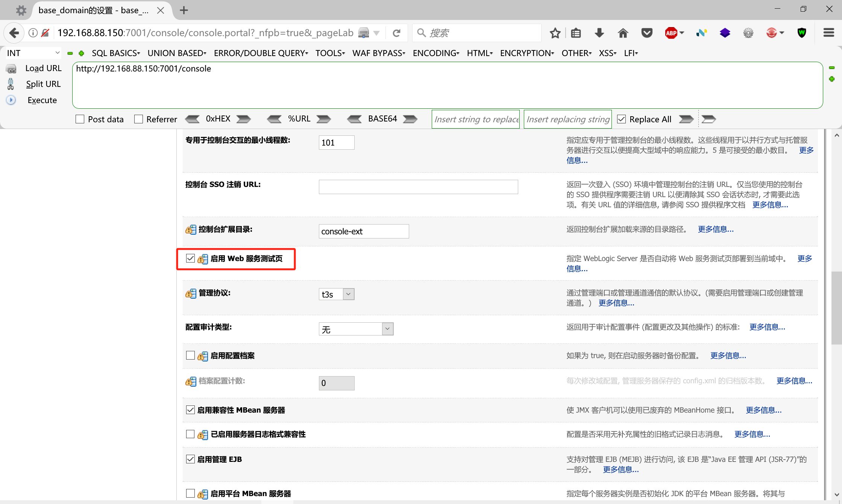The image size is (842, 504).
Task: Uncheck the 启用管理 EJB checkbox
Action: (190, 459)
